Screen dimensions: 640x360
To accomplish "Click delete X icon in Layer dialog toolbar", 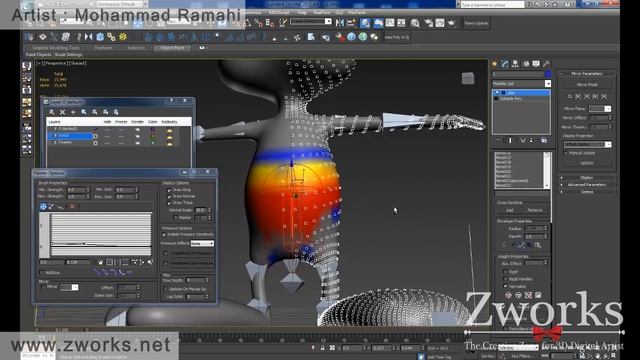I will [x=62, y=112].
